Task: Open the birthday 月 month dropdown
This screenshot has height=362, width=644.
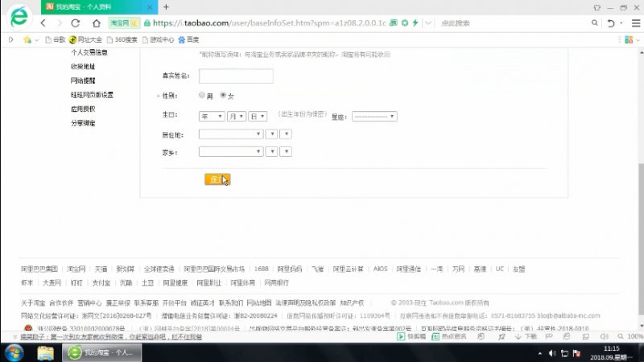Action: pos(236,117)
